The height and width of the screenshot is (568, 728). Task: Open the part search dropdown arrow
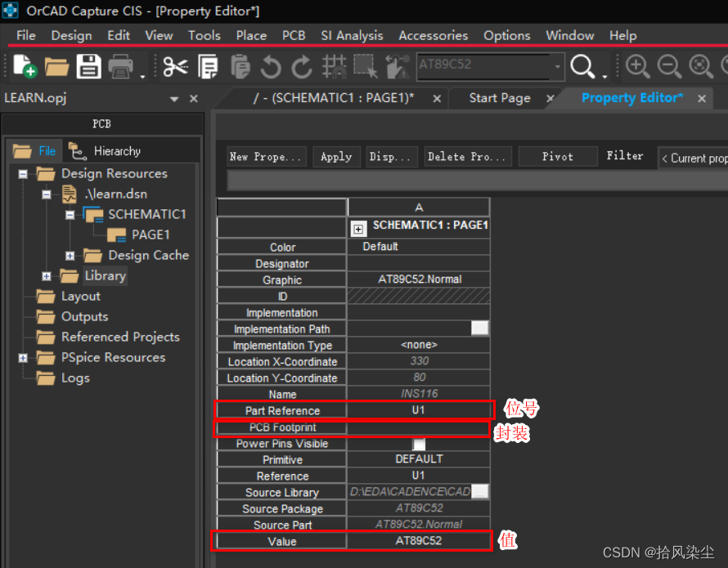tap(557, 66)
